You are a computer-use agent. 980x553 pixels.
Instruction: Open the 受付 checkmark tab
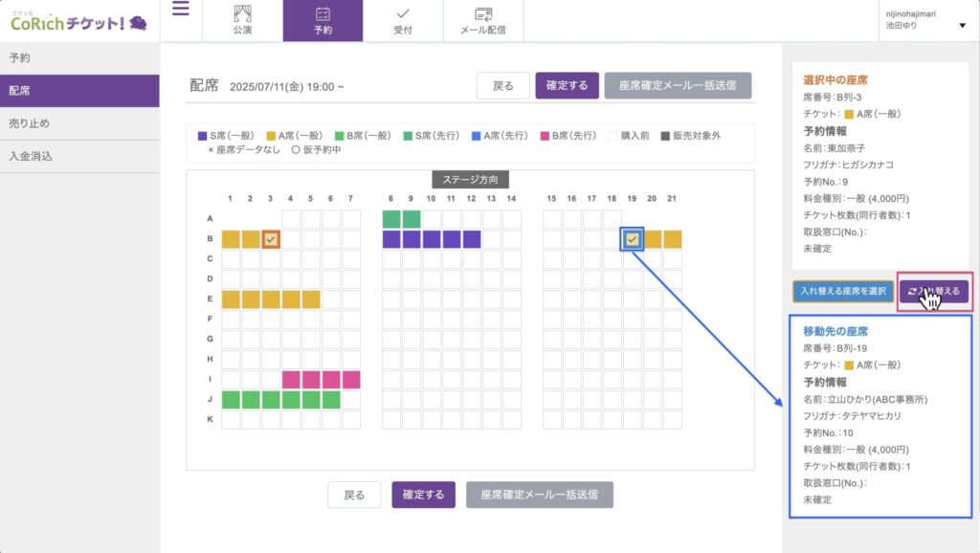[x=403, y=20]
